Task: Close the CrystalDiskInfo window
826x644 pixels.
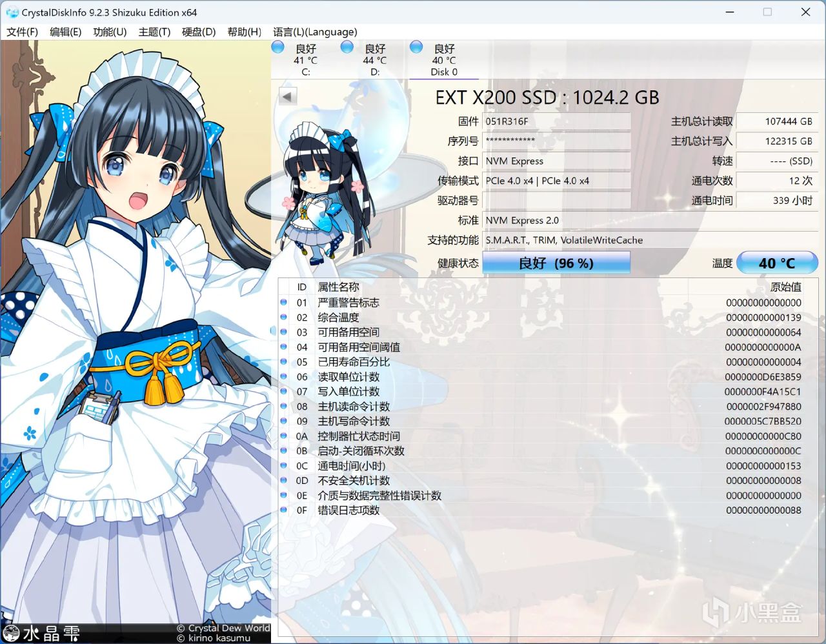Action: (x=805, y=12)
